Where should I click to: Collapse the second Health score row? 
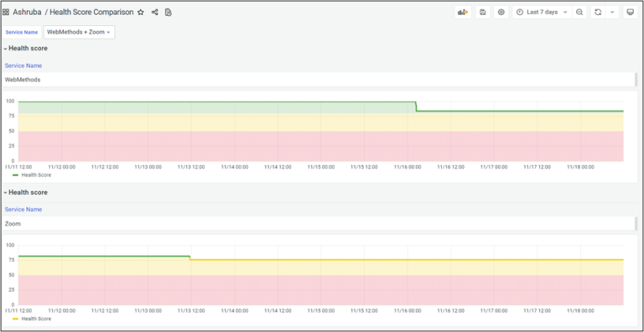click(25, 192)
